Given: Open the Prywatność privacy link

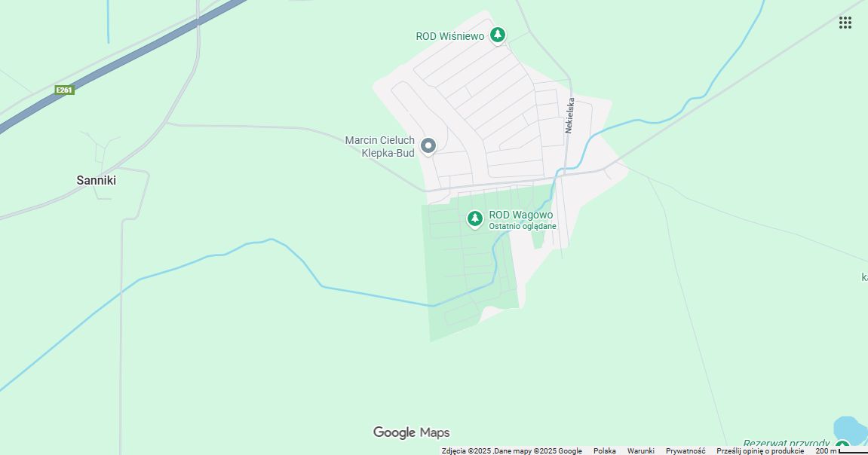Looking at the screenshot, I should 686,451.
